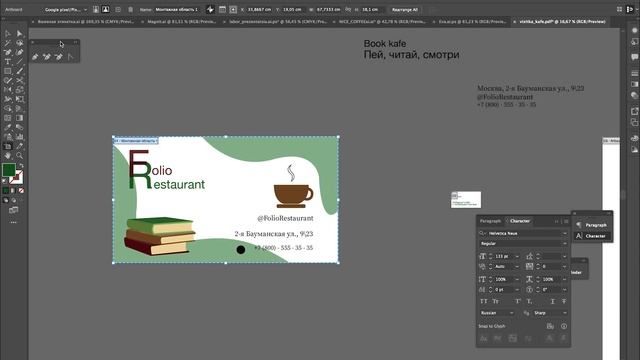
Task: Open Regular font style dropdown
Action: click(x=565, y=244)
